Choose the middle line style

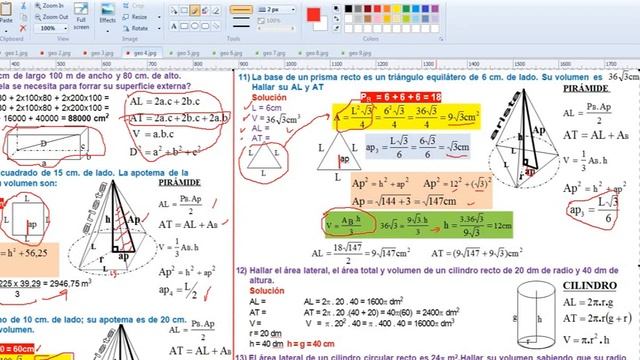tap(241, 18)
